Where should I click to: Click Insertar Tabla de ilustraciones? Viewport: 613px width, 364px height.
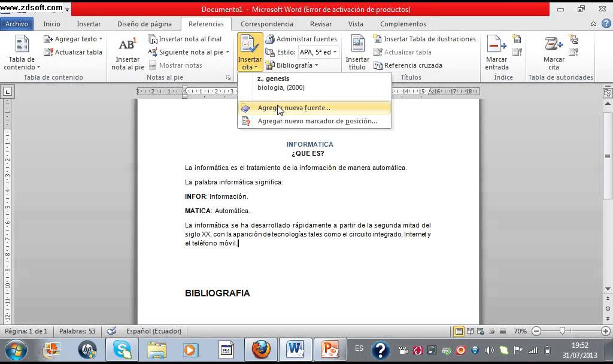pyautogui.click(x=424, y=39)
